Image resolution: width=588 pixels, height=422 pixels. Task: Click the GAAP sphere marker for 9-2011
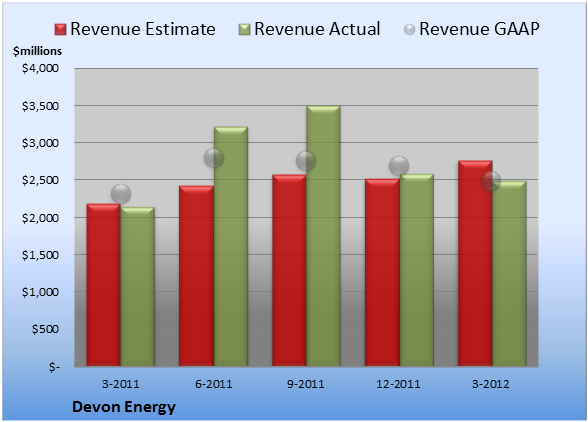(x=306, y=161)
